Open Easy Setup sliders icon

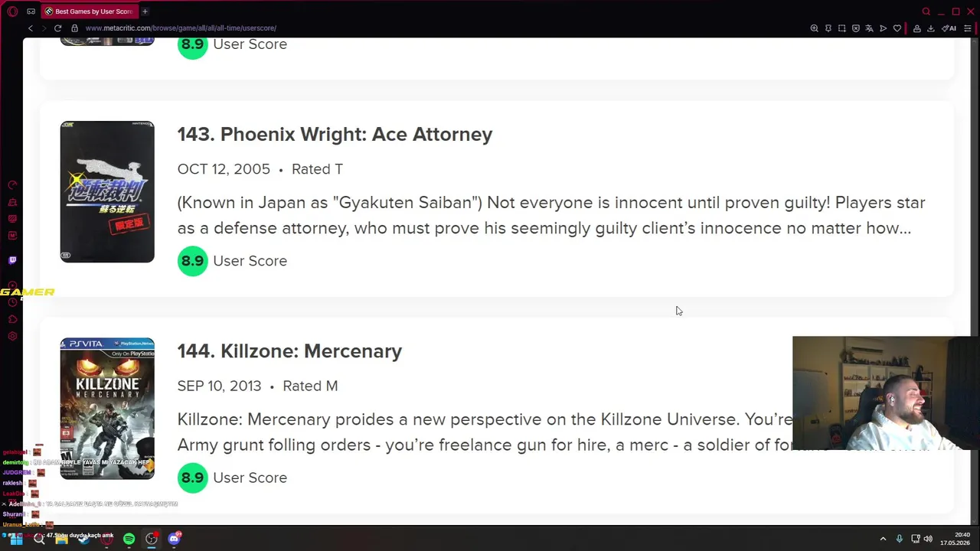[x=968, y=28]
